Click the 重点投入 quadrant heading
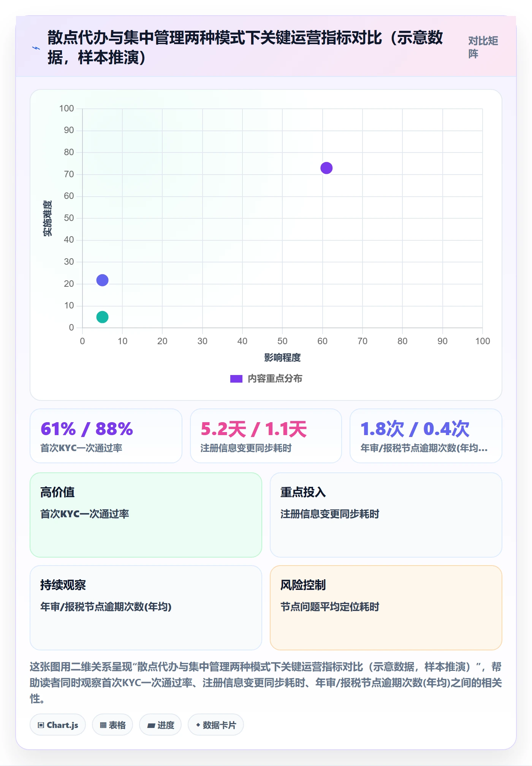 (303, 492)
